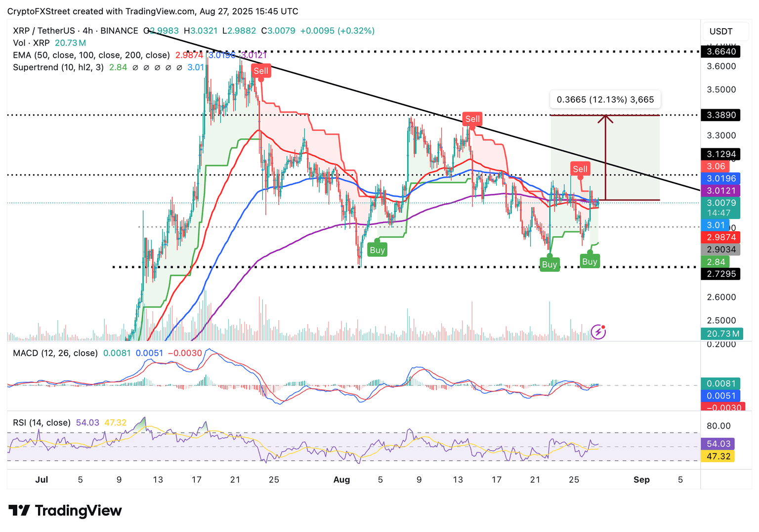
Task: Open the USDT currency selector
Action: point(721,32)
